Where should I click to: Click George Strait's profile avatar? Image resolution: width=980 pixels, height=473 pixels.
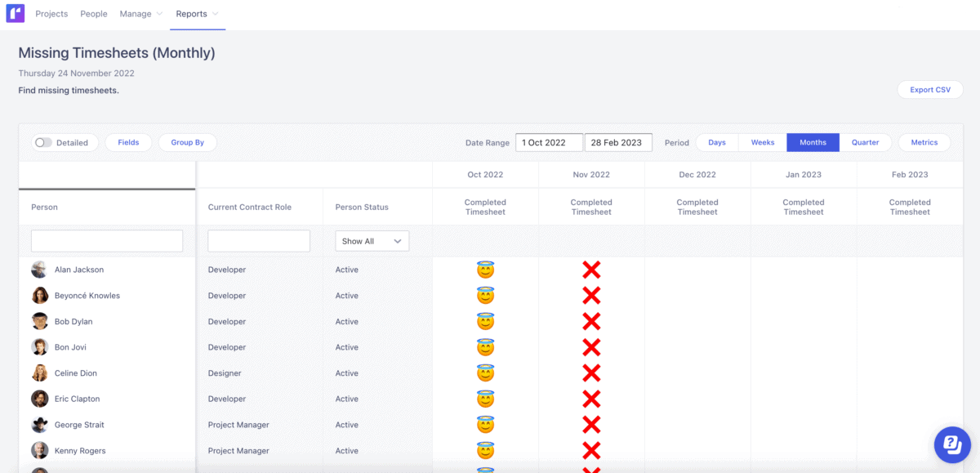click(39, 424)
